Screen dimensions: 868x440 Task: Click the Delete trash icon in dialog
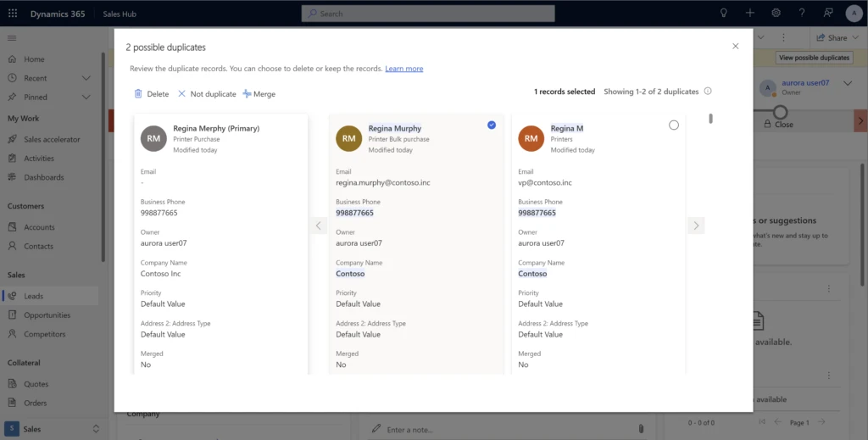138,94
